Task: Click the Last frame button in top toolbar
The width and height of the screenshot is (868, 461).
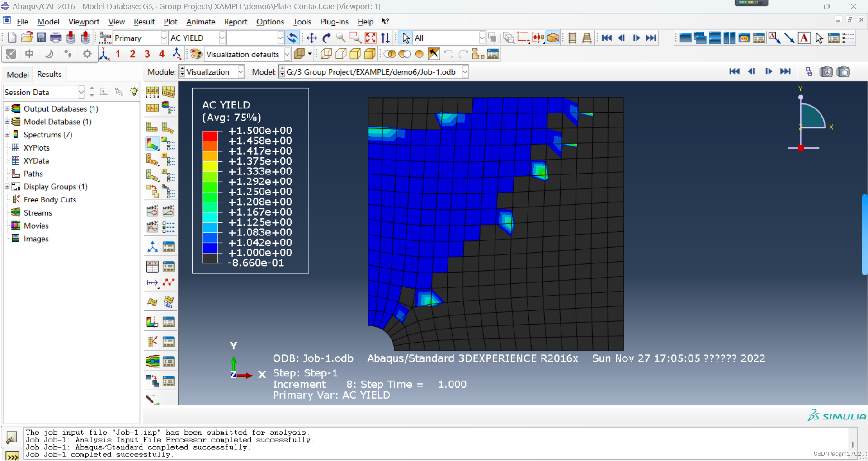Action: point(651,38)
